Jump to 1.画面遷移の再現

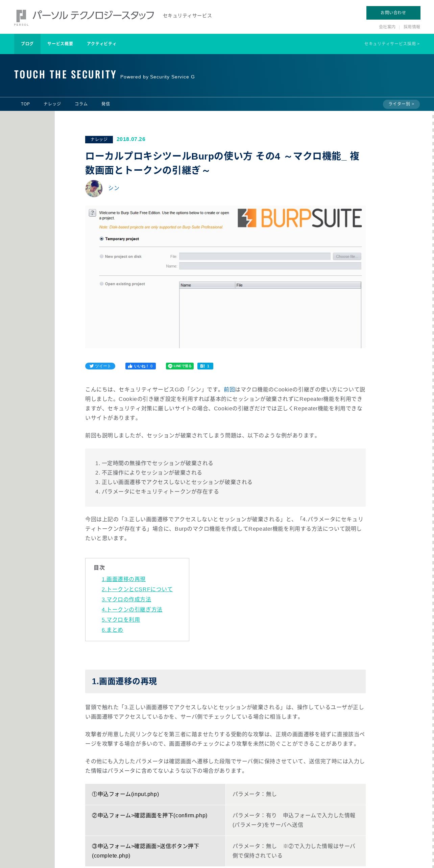[123, 579]
